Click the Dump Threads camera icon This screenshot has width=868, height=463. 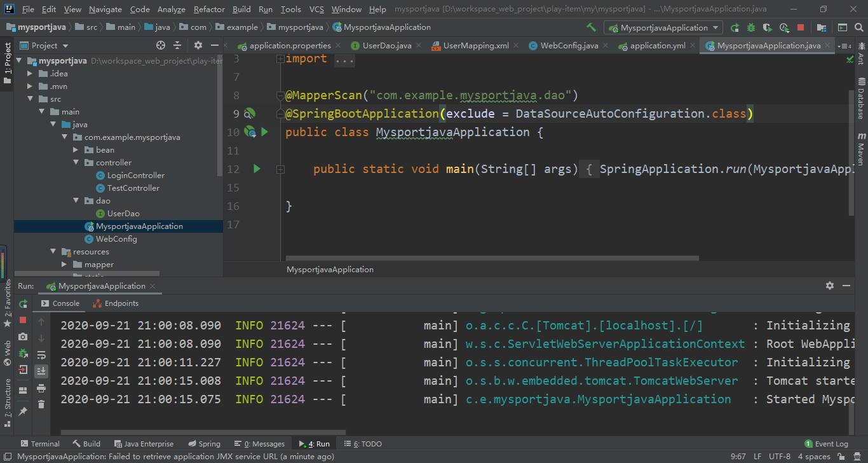click(23, 336)
